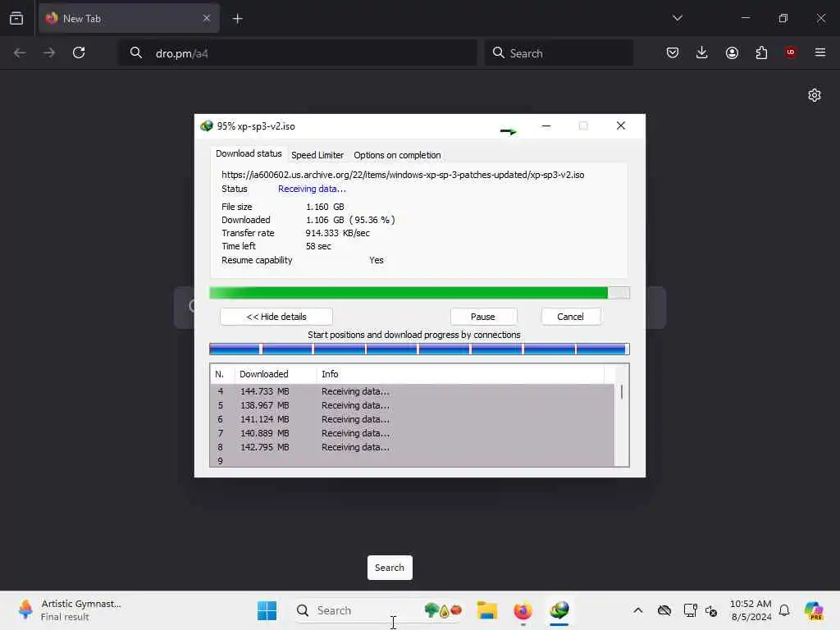Open the uBlock Origin extension icon

(x=790, y=52)
